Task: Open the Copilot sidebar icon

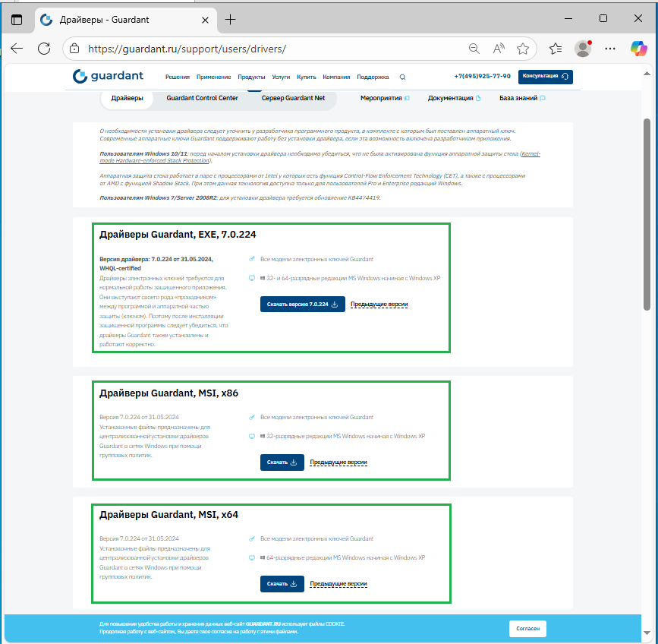Action: click(638, 49)
